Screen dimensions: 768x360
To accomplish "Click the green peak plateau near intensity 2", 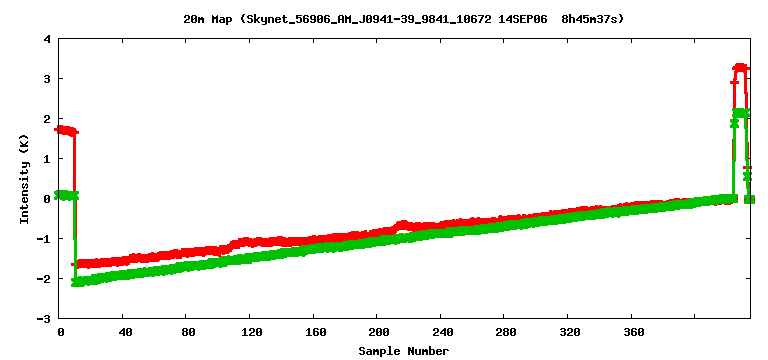I will [x=741, y=112].
